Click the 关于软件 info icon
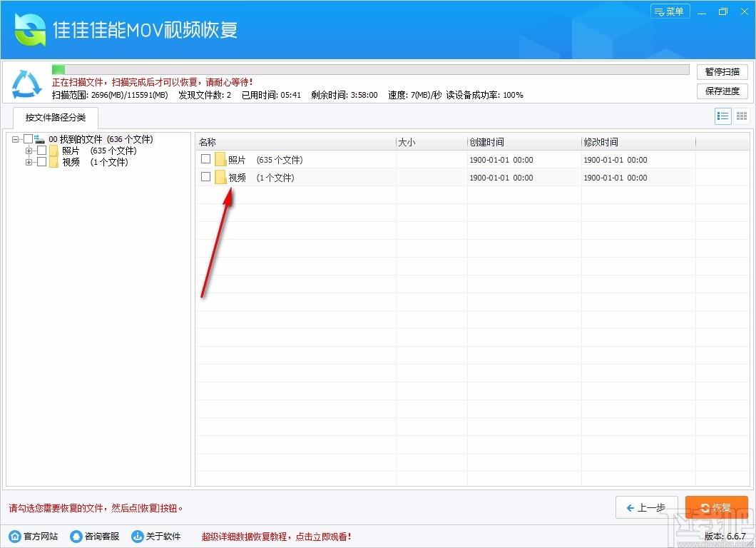Viewport: 756px width, 548px height. (x=138, y=537)
